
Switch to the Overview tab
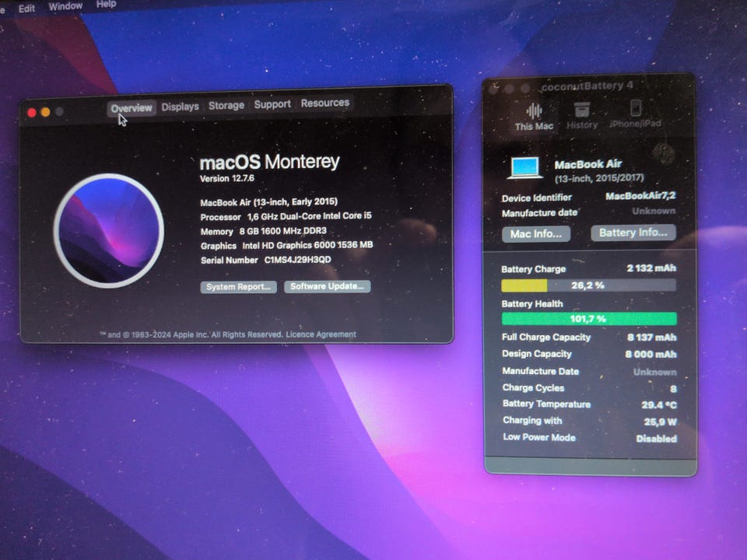(132, 108)
